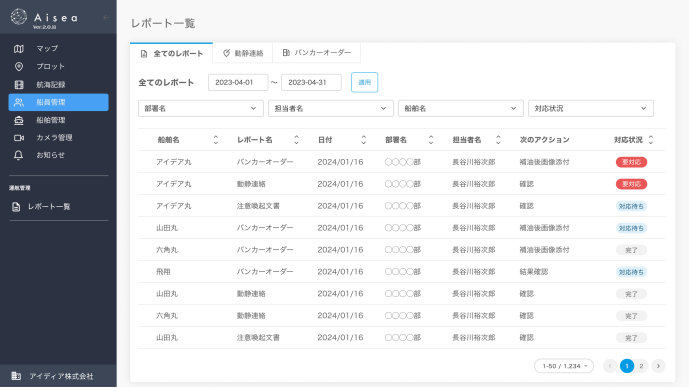Collapse sidebar with the left arrow icon
The image size is (689, 391).
(105, 18)
